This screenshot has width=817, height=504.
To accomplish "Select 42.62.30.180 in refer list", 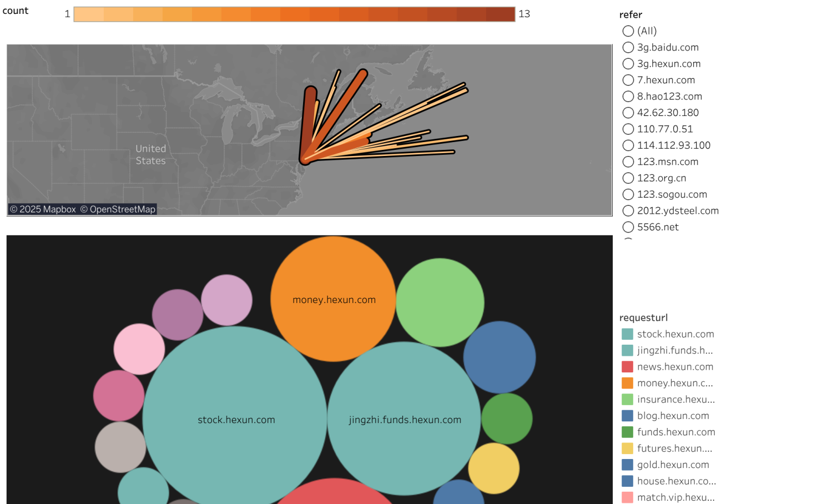I will coord(628,113).
